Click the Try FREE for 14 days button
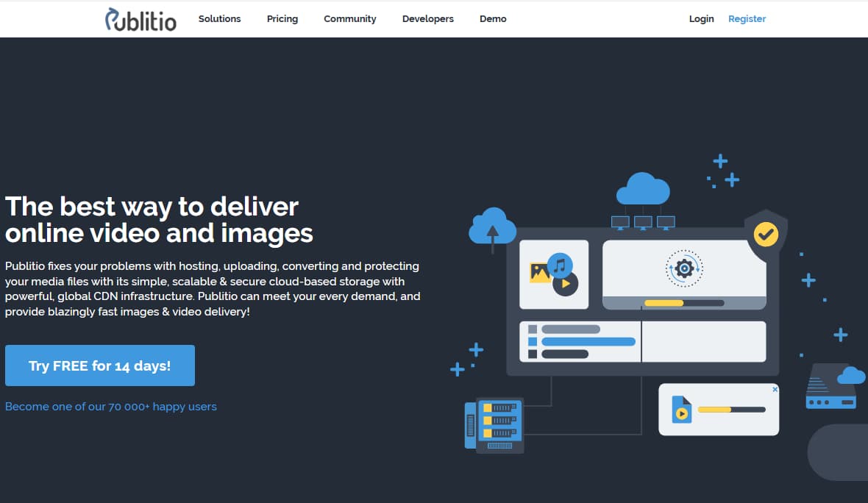This screenshot has height=503, width=868. (99, 365)
